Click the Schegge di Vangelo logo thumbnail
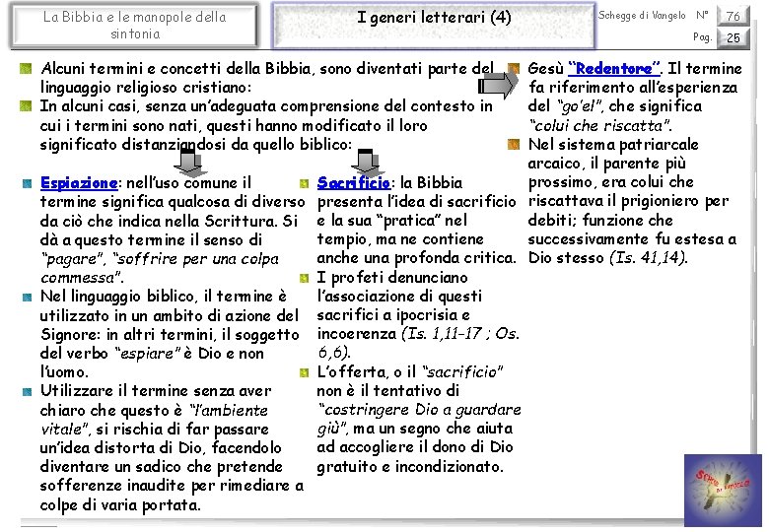 [723, 490]
